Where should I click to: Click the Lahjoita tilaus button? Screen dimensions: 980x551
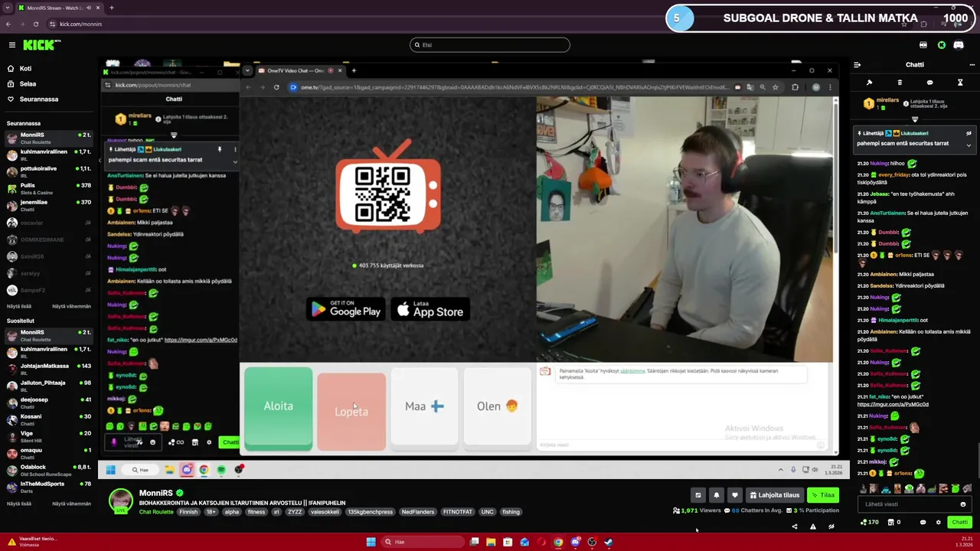[x=775, y=495]
